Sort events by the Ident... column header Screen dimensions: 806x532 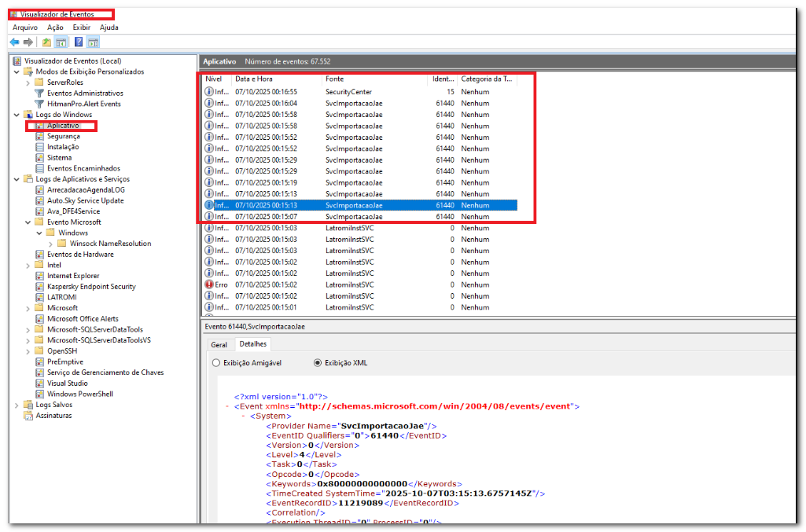coord(443,79)
